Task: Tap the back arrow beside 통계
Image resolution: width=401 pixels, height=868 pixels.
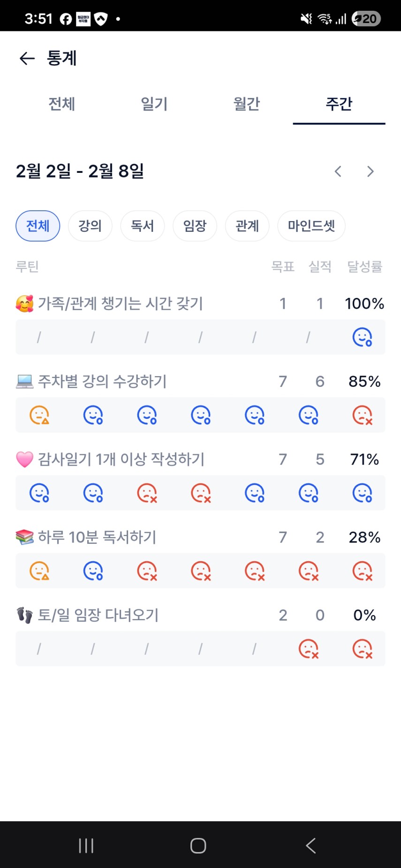Action: 27,58
